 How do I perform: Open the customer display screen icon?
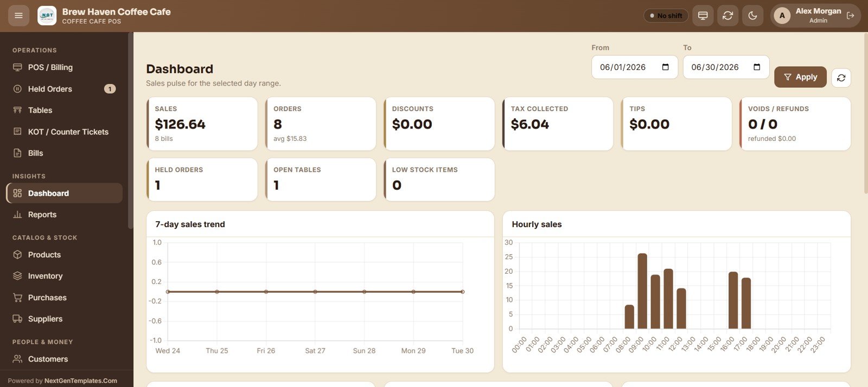[x=703, y=16]
